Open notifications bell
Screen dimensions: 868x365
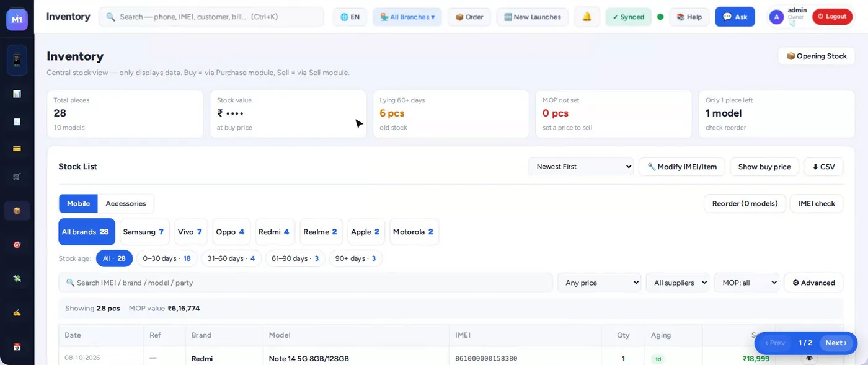[587, 17]
